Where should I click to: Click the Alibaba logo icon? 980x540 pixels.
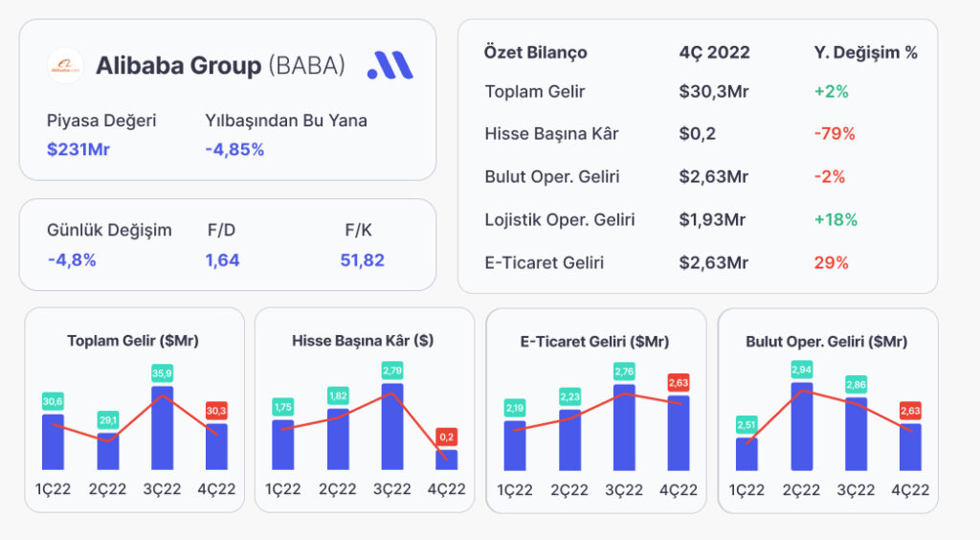click(x=65, y=66)
